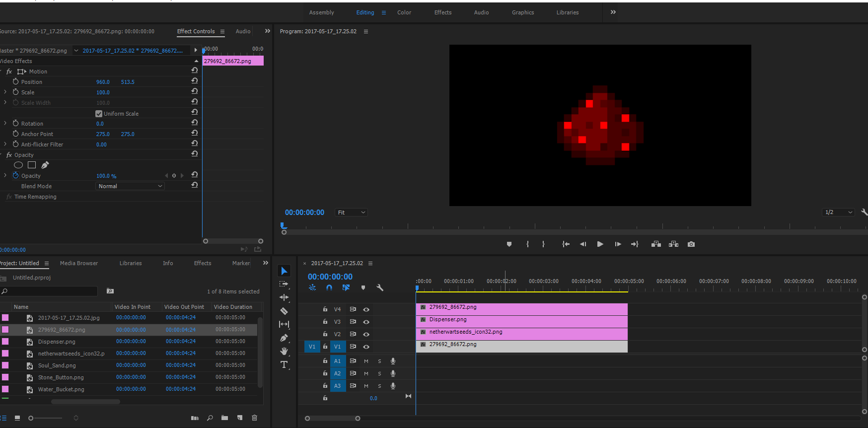Create a rectangle mask under Opacity
868x428 pixels.
32,165
